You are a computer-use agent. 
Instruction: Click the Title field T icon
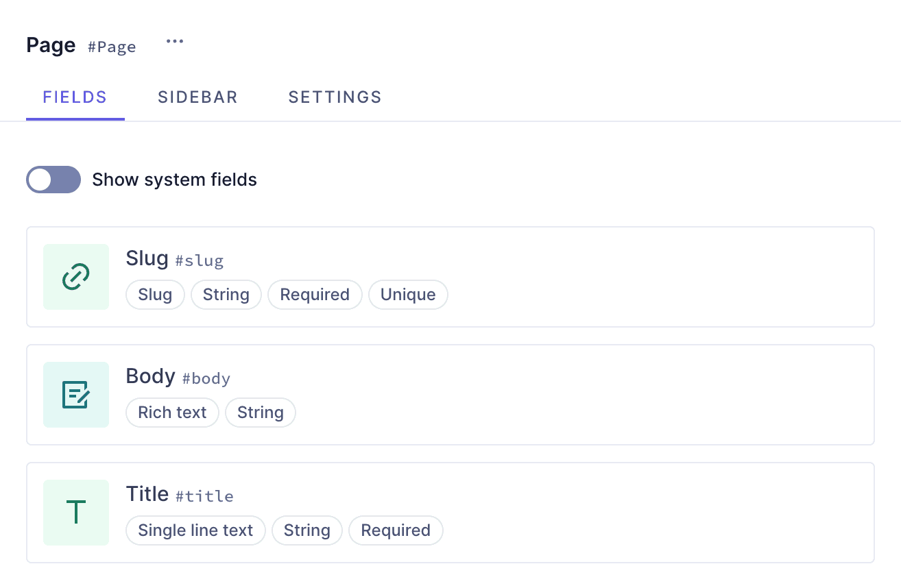[x=76, y=513]
